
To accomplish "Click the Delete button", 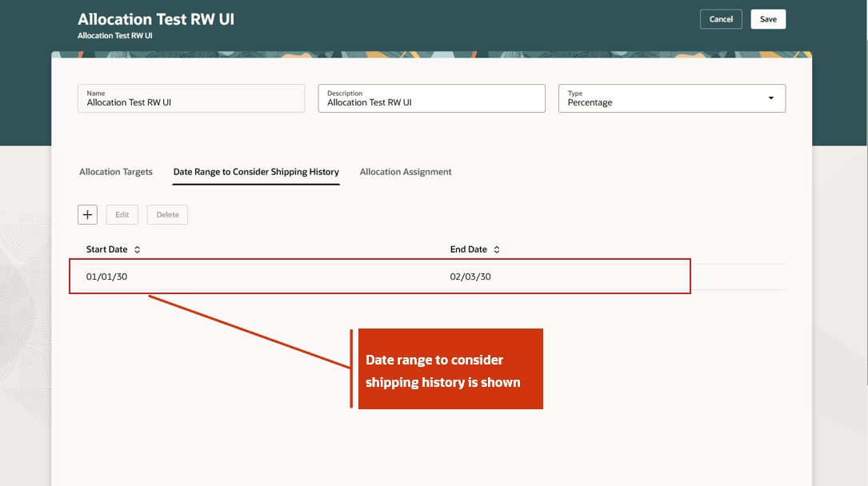I will [x=167, y=214].
